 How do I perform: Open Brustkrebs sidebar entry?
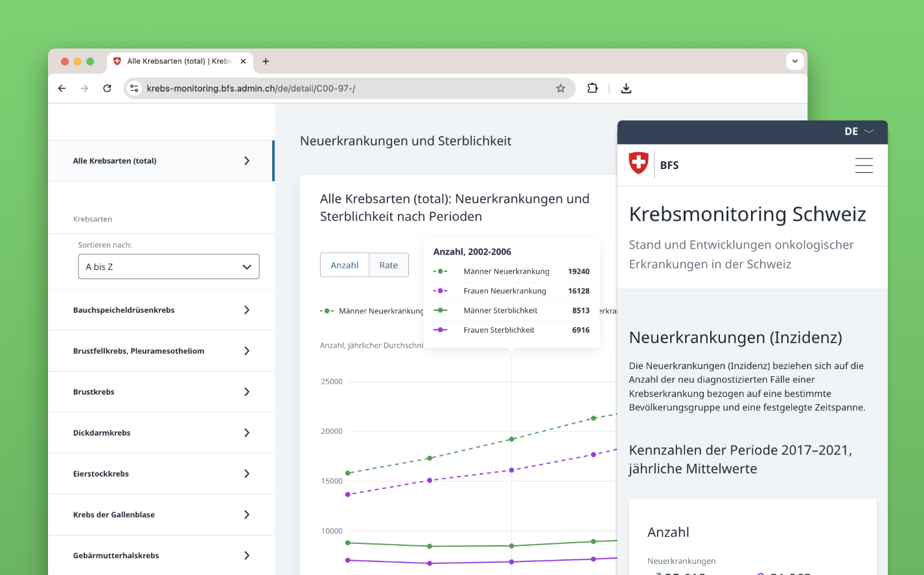(x=161, y=392)
